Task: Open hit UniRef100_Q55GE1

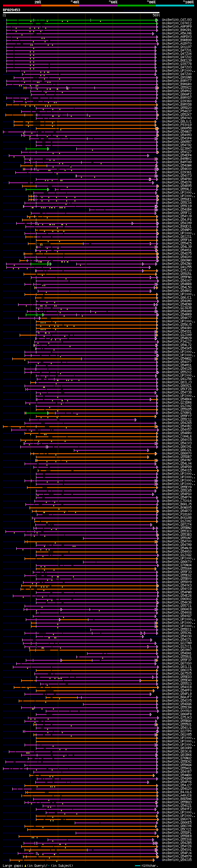Action: (177, 200)
